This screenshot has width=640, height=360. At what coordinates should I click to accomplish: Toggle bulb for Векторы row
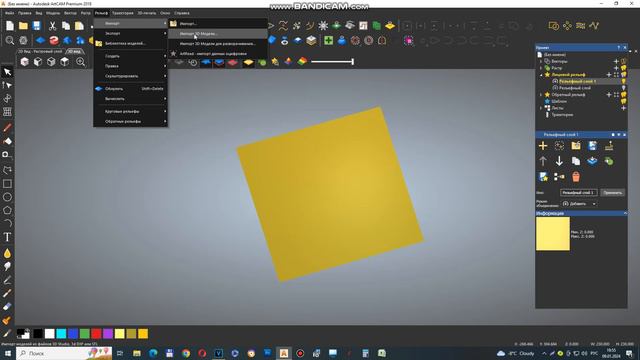click(x=623, y=61)
